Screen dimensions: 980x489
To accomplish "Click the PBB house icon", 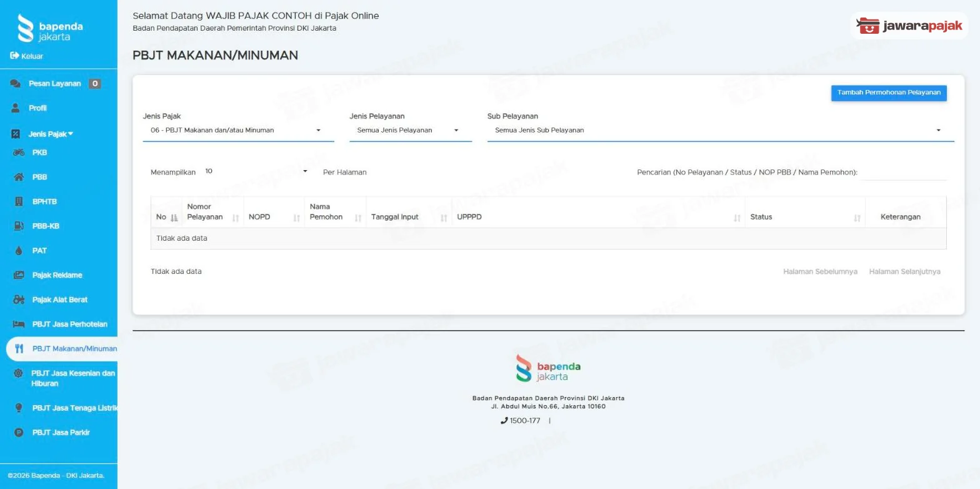I will pyautogui.click(x=19, y=177).
